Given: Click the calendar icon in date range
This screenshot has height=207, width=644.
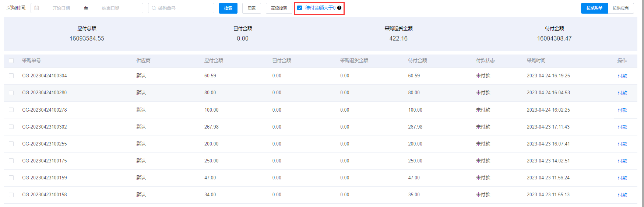Looking at the screenshot, I should coord(37,8).
